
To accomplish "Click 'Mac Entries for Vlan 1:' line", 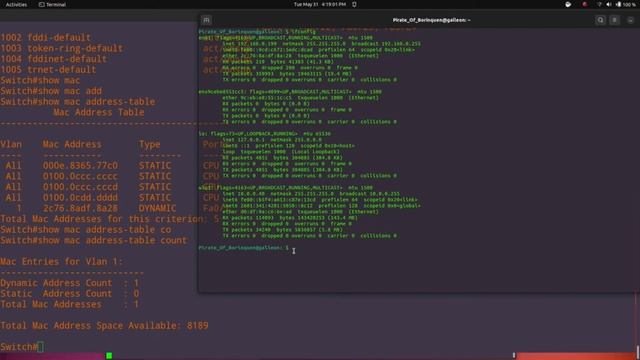I will pos(62,262).
